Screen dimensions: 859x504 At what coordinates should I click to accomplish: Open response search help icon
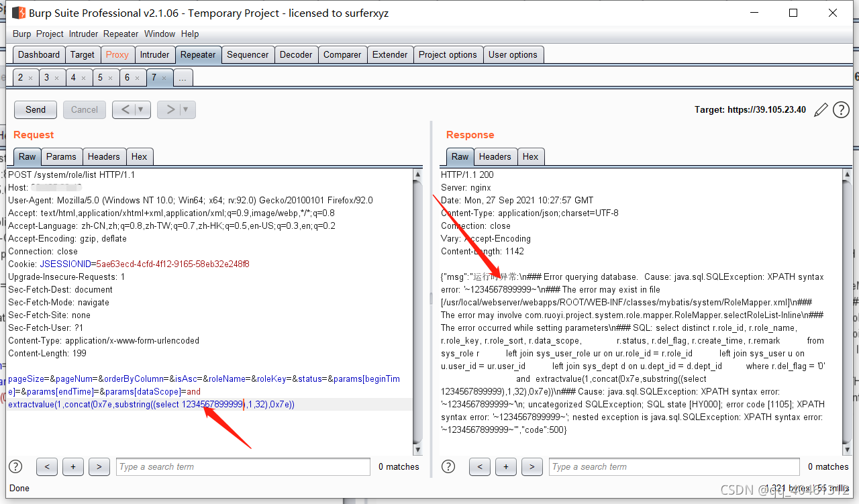(x=448, y=466)
